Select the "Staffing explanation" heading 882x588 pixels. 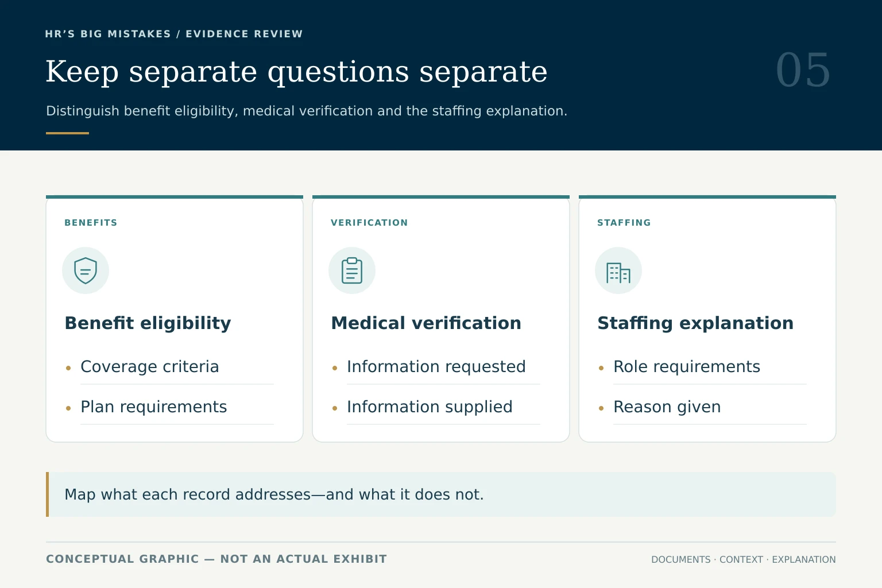pos(695,323)
